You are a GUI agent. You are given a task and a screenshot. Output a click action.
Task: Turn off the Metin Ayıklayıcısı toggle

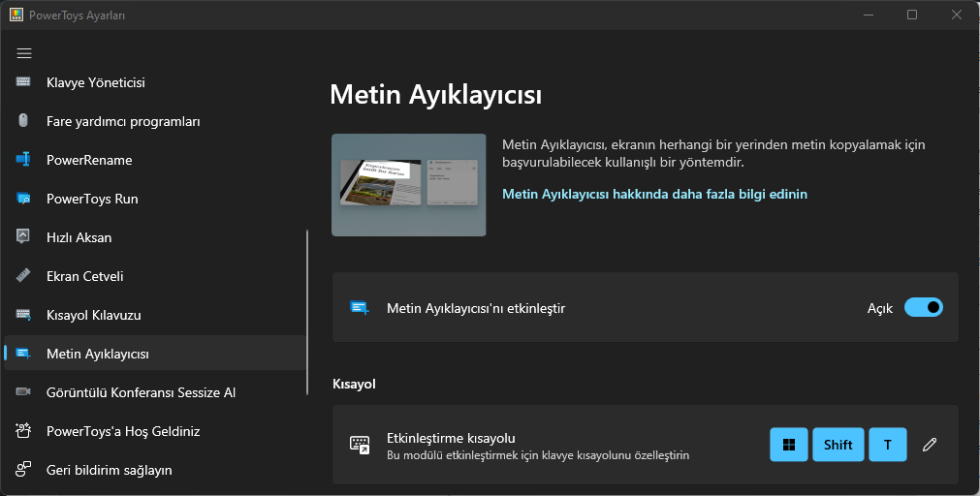pos(923,307)
